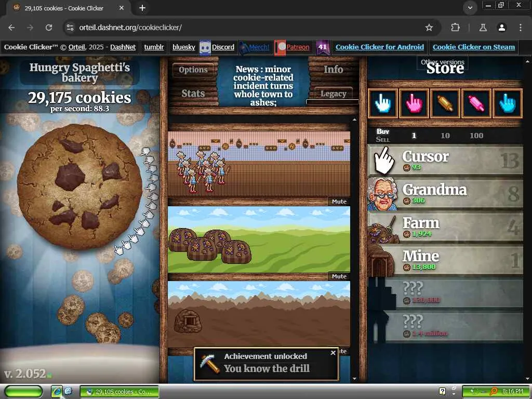The width and height of the screenshot is (532, 399).
Task: Open the browser Extensions puzzle icon
Action: tap(455, 28)
